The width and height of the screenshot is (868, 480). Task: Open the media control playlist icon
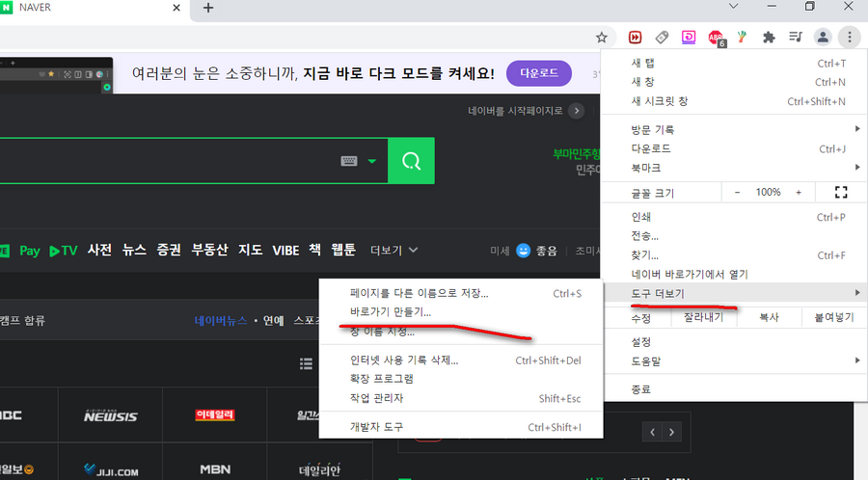click(x=796, y=38)
